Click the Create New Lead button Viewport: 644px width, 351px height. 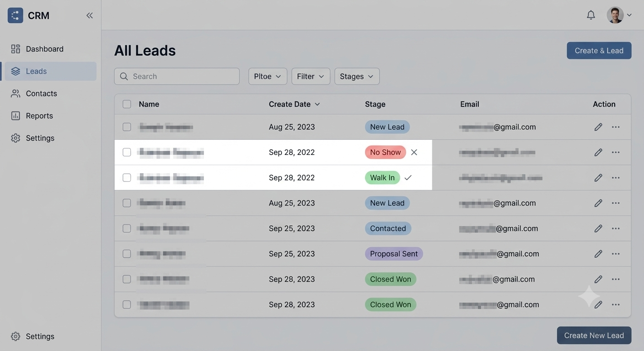[594, 335]
